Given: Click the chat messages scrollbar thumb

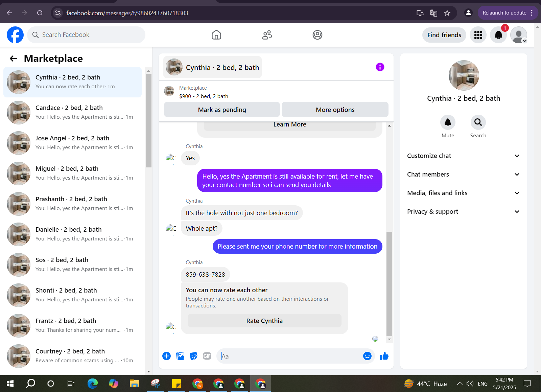Looking at the screenshot, I should click(x=389, y=284).
